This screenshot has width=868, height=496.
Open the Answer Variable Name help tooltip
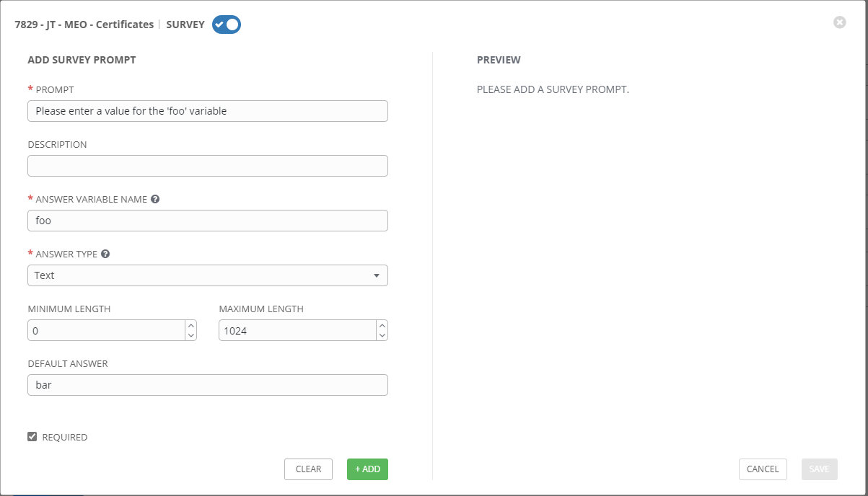point(155,199)
